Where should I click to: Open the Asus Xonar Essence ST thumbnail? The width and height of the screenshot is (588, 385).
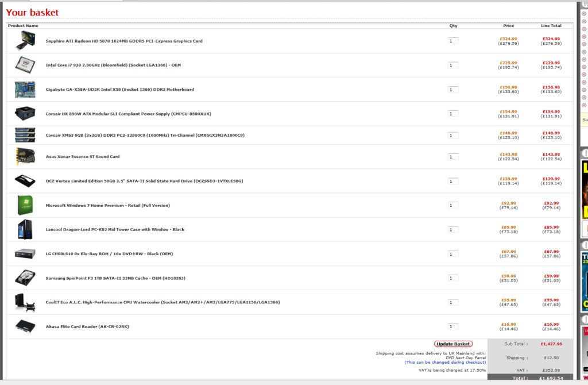pos(25,156)
